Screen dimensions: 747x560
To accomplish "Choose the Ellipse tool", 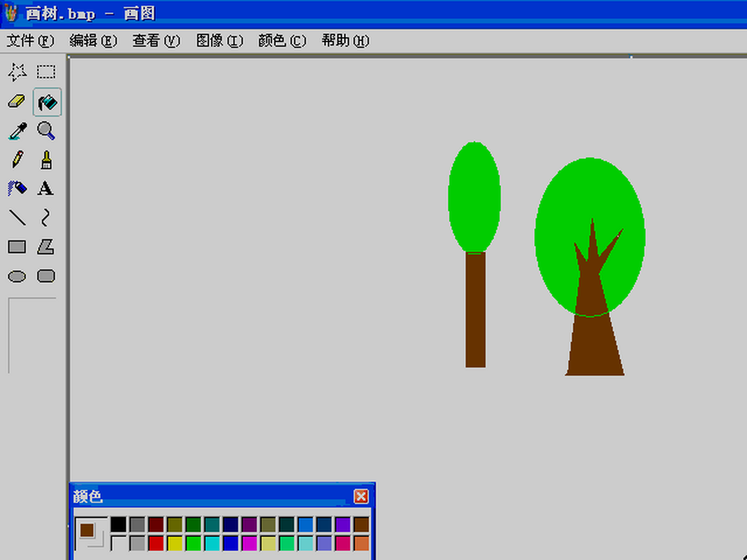I will (17, 276).
